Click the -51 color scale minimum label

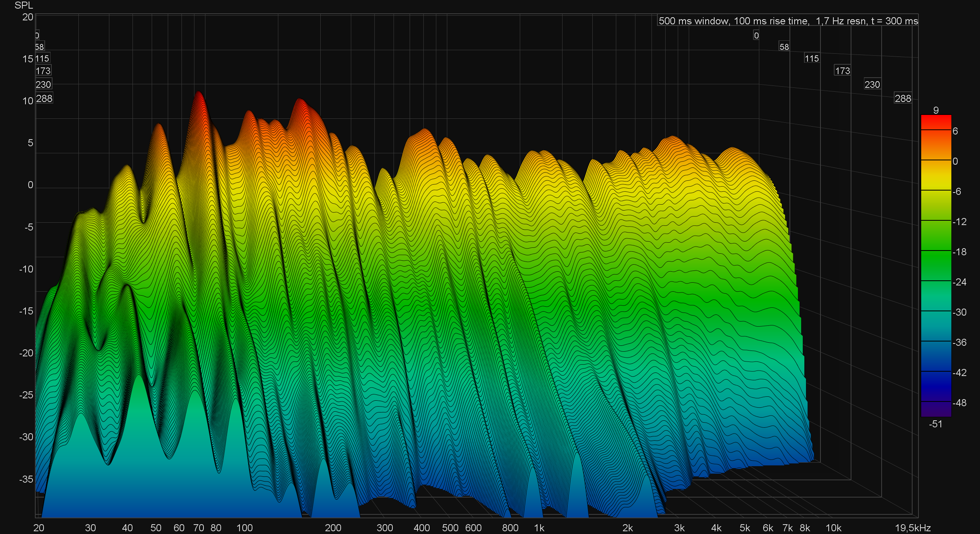935,424
